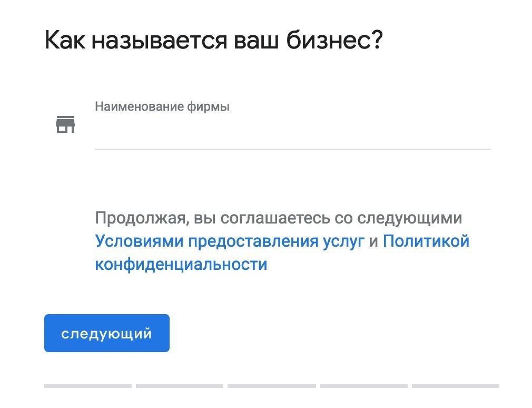This screenshot has width=532, height=408.
Task: Click the underline of the business name field
Action: click(292, 149)
